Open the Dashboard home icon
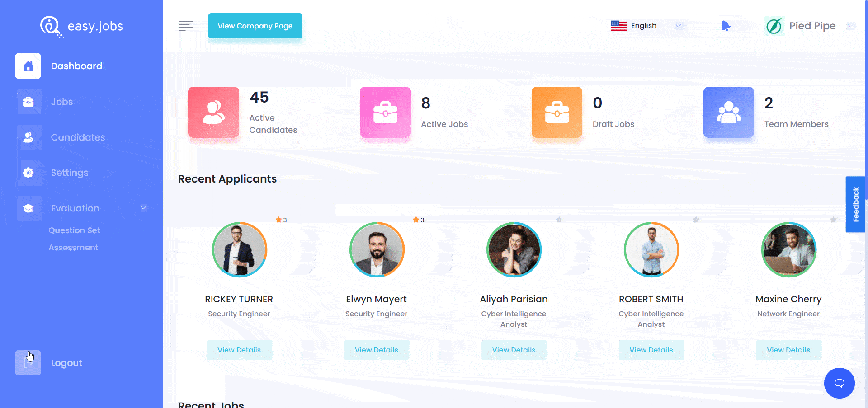 (28, 66)
